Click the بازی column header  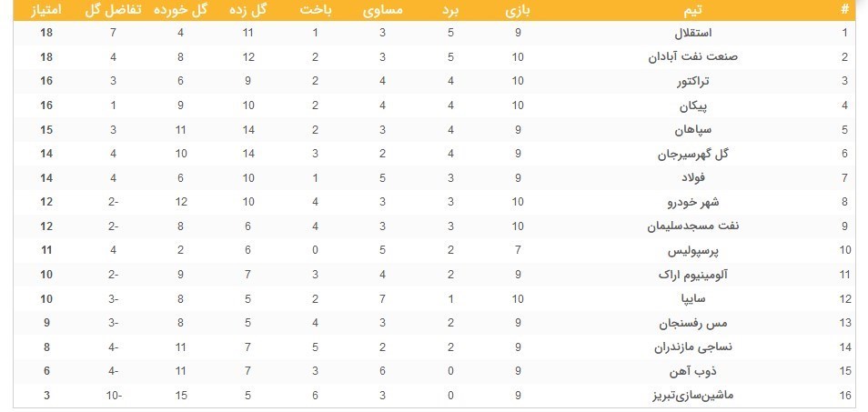click(518, 11)
